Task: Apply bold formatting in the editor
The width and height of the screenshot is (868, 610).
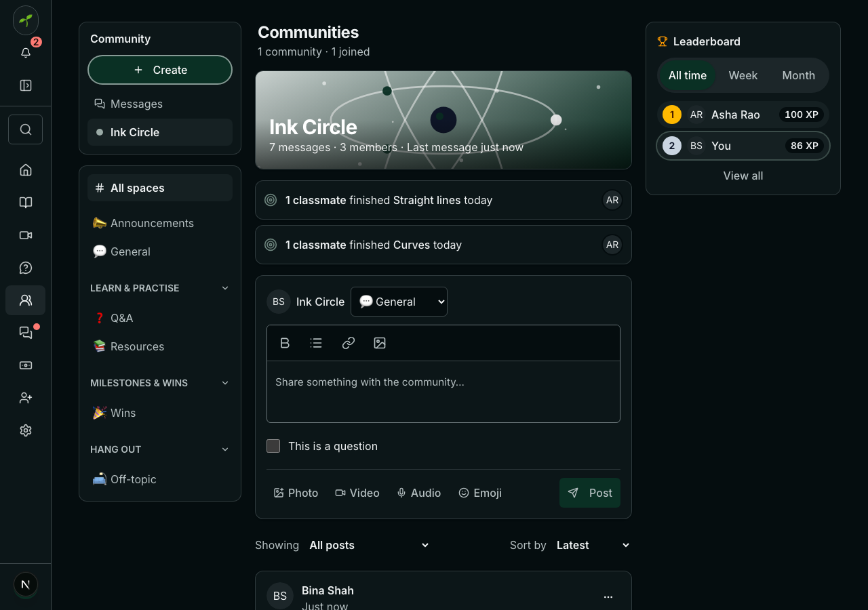Action: tap(285, 343)
